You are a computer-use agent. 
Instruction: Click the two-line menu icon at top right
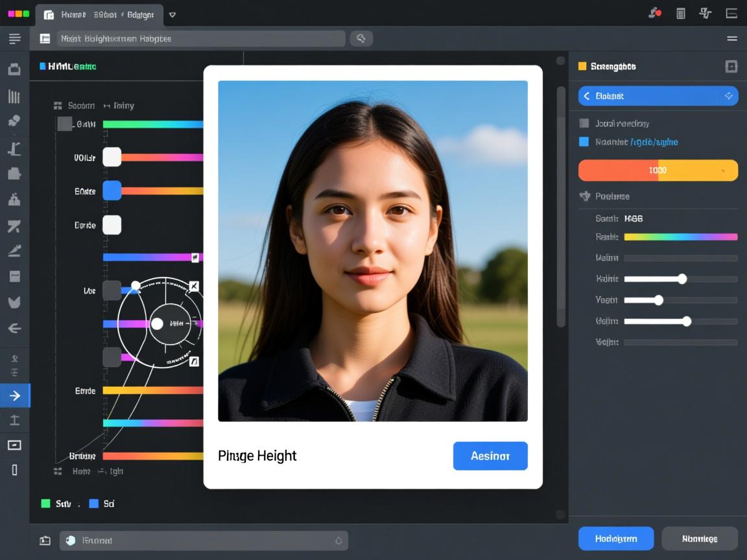point(732,39)
